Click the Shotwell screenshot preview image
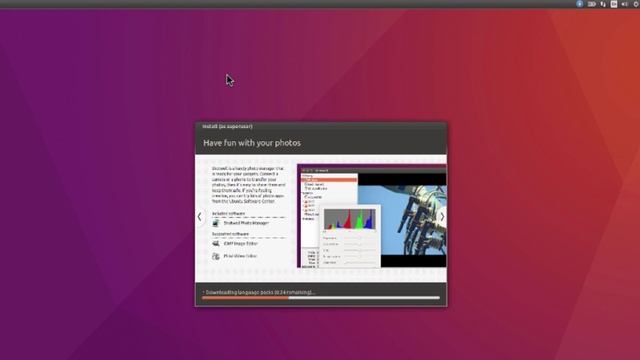Screen dimensions: 640x360 point(372,216)
